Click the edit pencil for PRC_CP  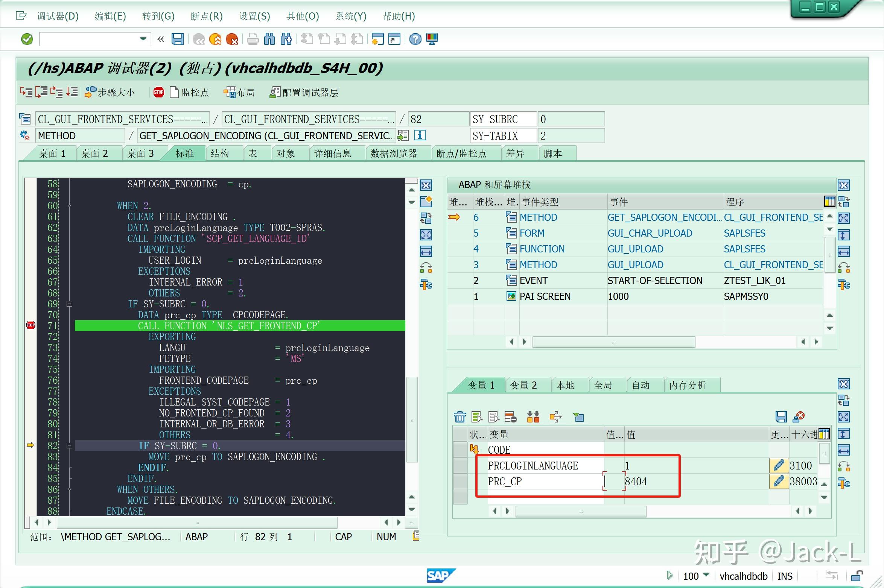click(x=779, y=482)
